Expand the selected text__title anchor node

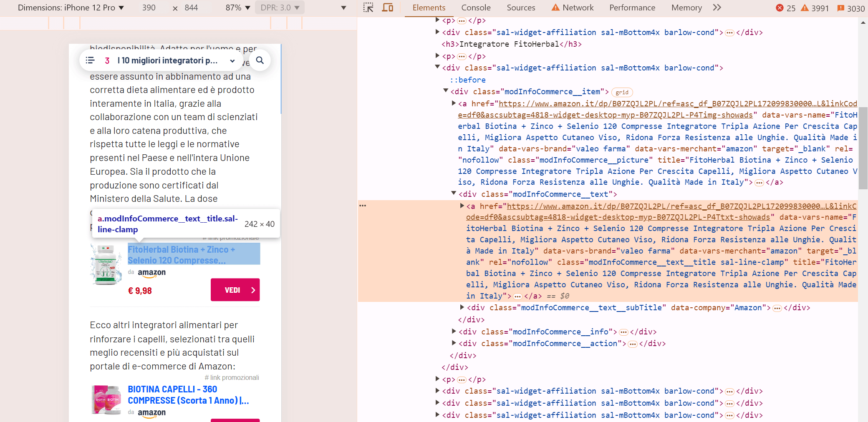462,206
